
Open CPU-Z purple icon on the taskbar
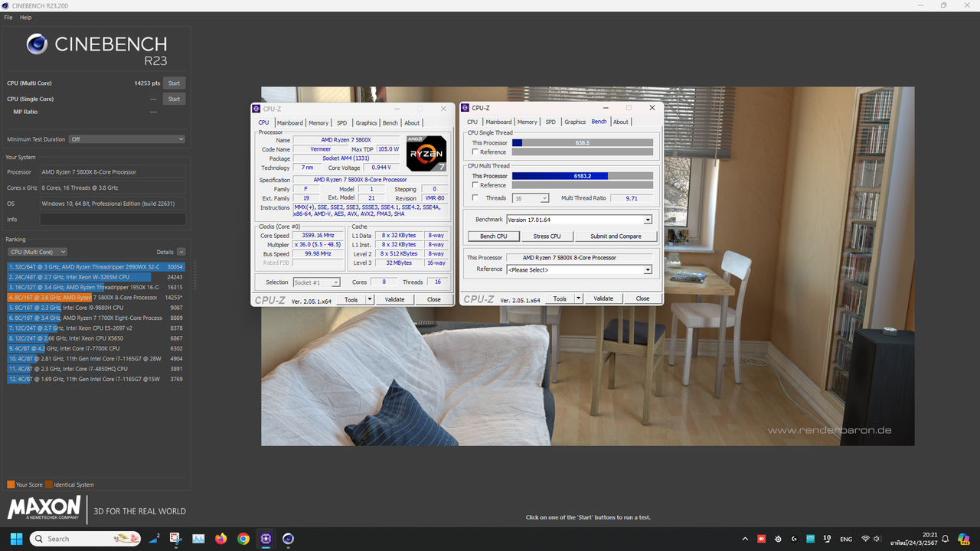266,539
